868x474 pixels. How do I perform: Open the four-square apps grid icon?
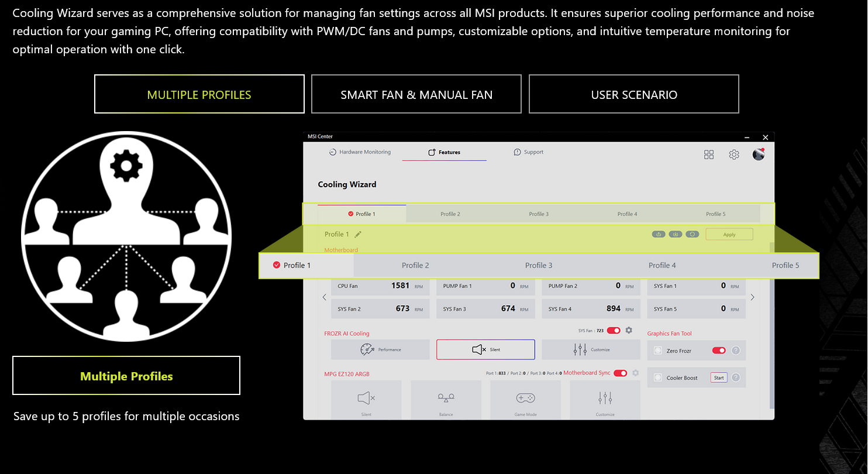(709, 154)
